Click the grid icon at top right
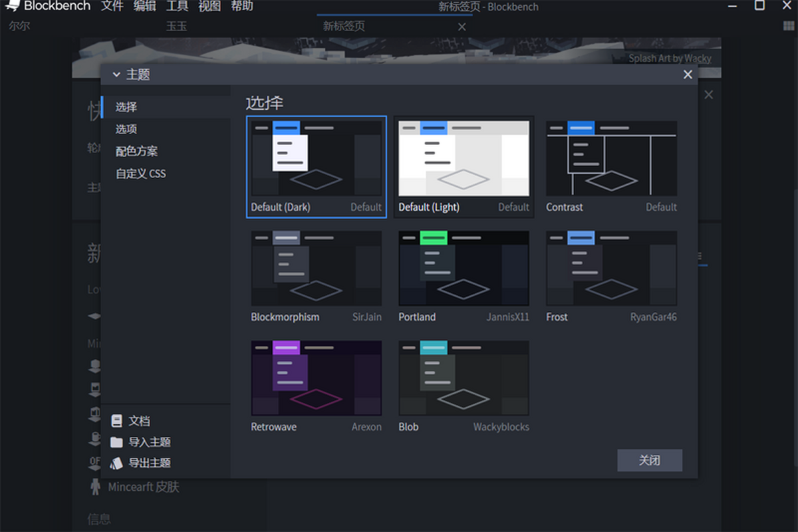Screen dimensions: 798x532 pos(789,27)
